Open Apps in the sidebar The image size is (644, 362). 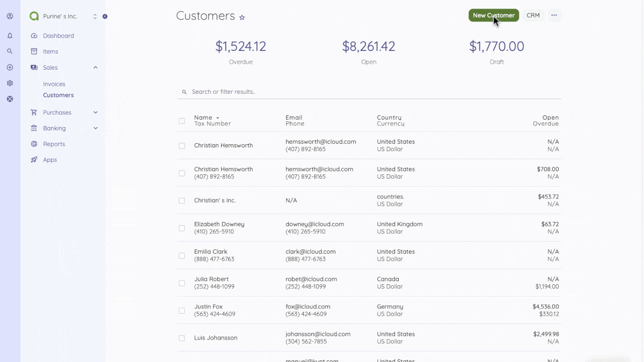(50, 160)
